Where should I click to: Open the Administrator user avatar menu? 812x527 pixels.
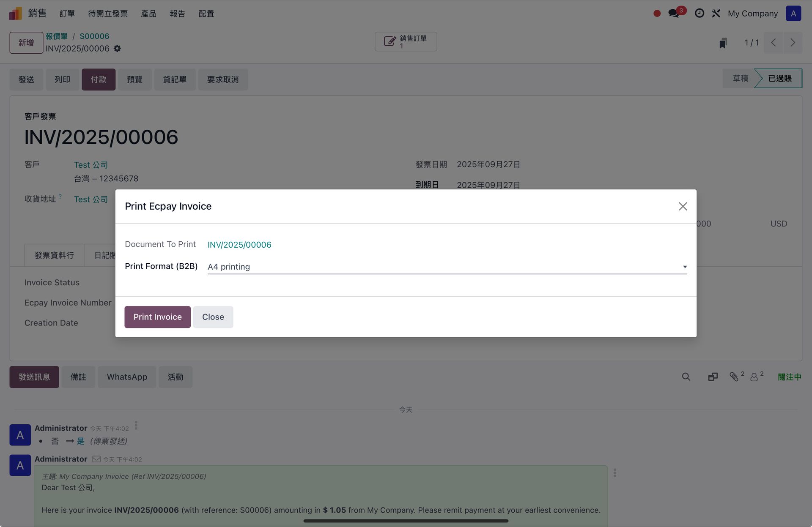793,14
